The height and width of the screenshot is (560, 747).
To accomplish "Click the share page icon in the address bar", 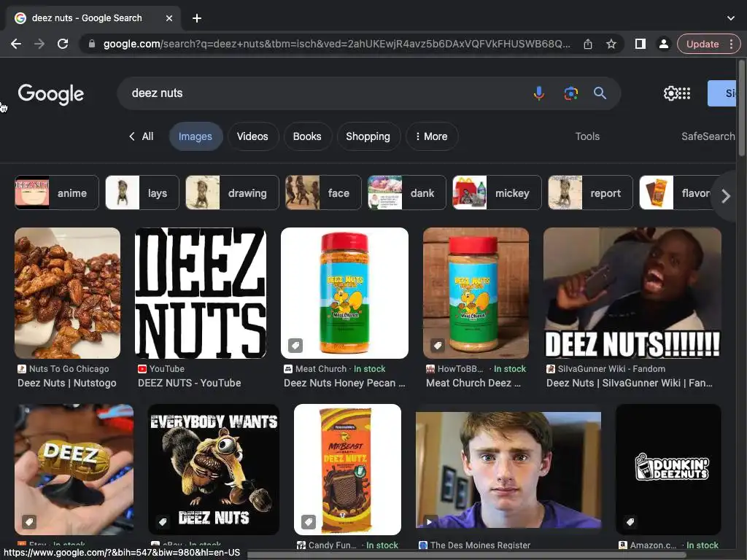I will [588, 44].
